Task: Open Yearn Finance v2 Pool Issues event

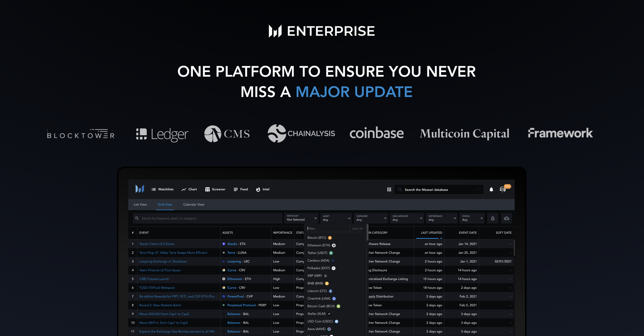Action: (x=160, y=270)
